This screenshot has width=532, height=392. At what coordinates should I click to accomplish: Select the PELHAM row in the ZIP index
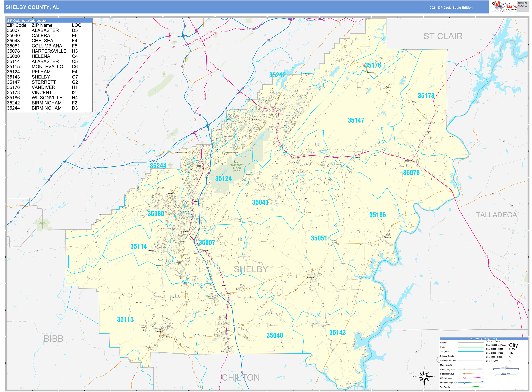49,72
